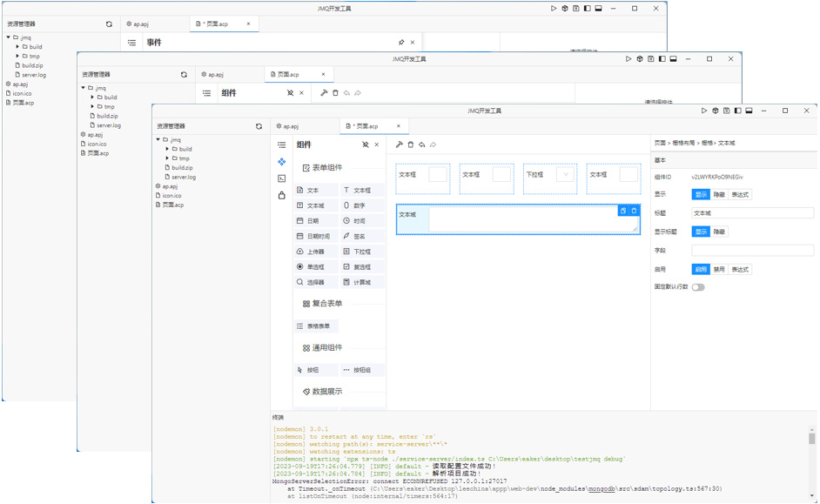820x504 pixels.
Task: Run the project from the front window title bar
Action: (704, 111)
